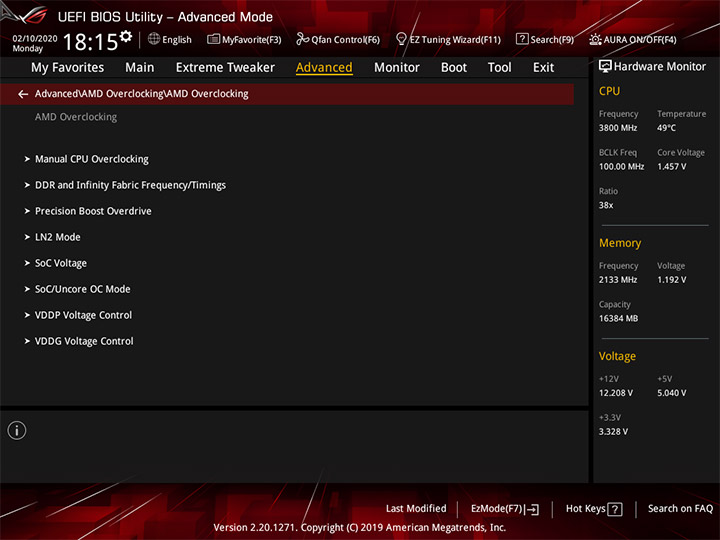Open the Boot tab

pyautogui.click(x=454, y=68)
